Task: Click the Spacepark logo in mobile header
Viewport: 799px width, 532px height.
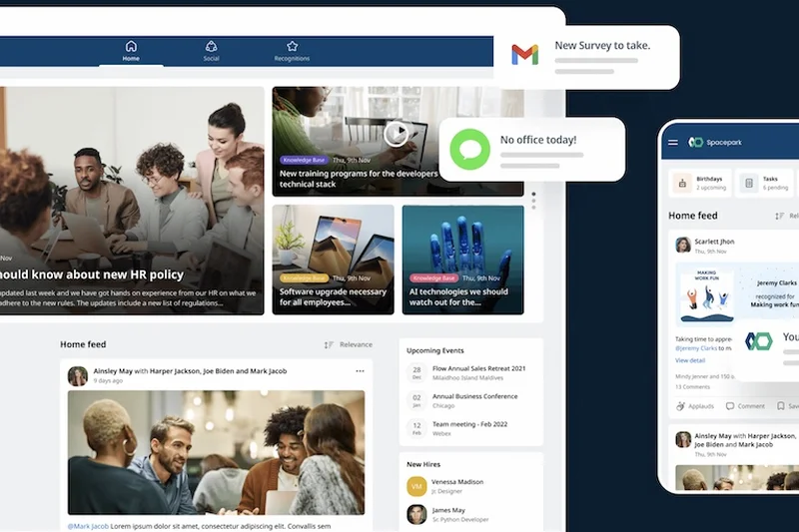Action: (696, 143)
